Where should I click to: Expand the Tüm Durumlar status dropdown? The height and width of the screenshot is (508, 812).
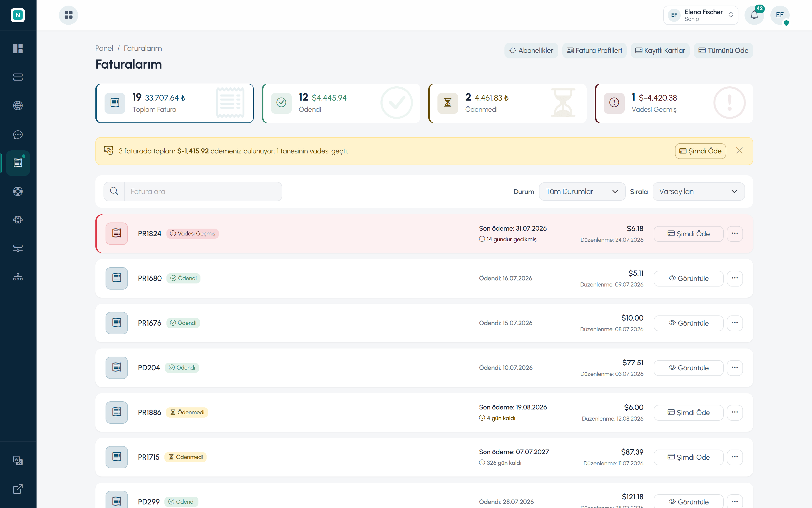click(582, 192)
